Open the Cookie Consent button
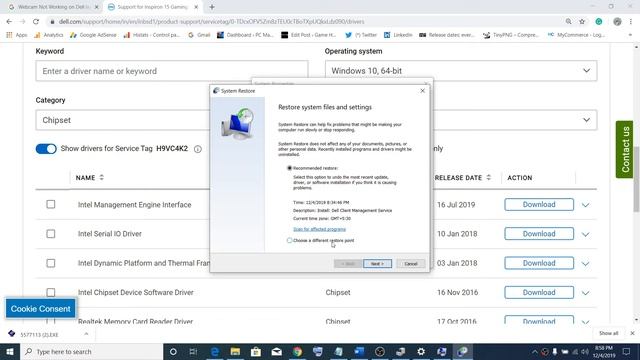The image size is (640, 360). pos(40,309)
